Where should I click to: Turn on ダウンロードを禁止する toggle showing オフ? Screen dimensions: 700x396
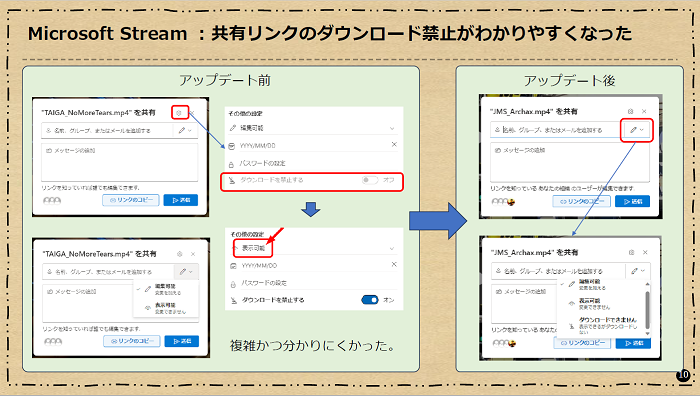(370, 180)
